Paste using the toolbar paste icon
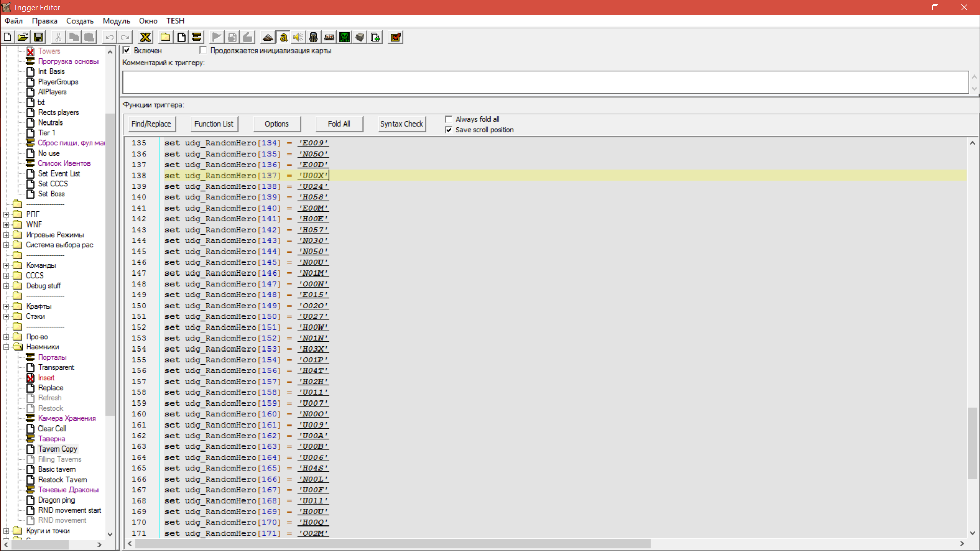Image resolution: width=980 pixels, height=551 pixels. 89,37
